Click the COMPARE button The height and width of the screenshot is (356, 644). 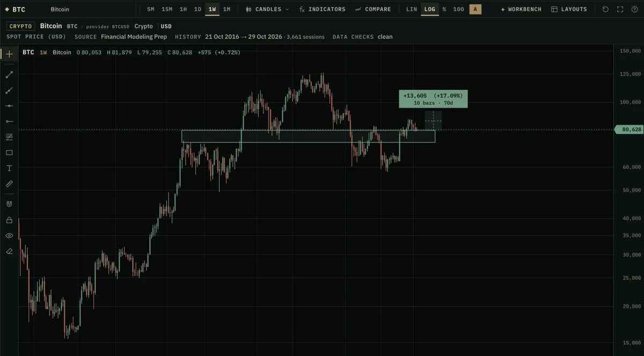(x=373, y=9)
